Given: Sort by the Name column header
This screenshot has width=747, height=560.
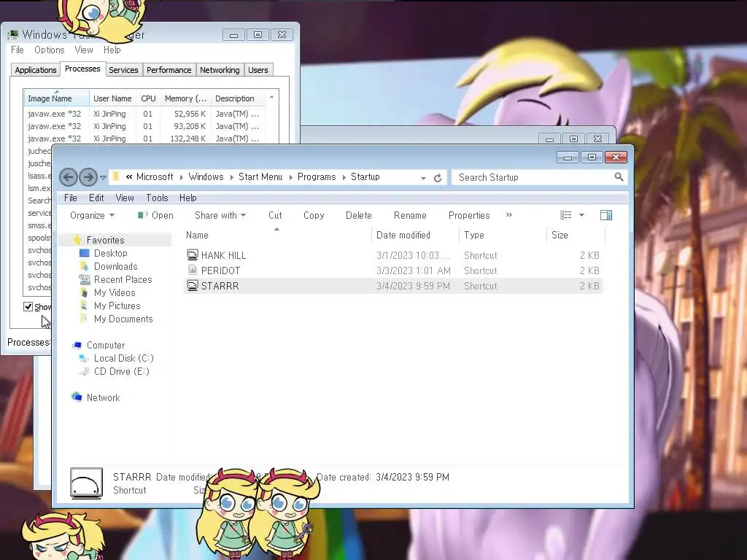Looking at the screenshot, I should 277,235.
